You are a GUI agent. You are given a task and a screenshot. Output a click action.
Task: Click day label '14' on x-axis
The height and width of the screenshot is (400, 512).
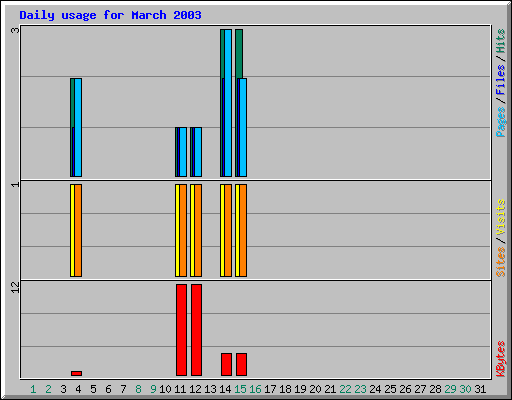225,389
